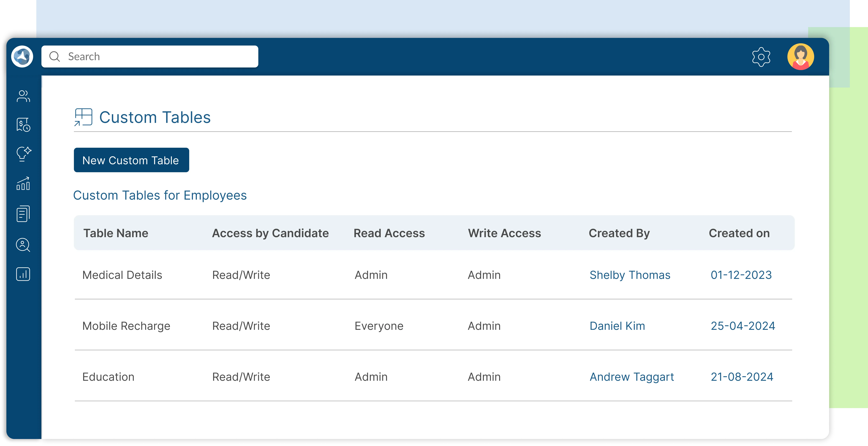868x446 pixels.
Task: Open Daniel Kim creator link
Action: 617,326
